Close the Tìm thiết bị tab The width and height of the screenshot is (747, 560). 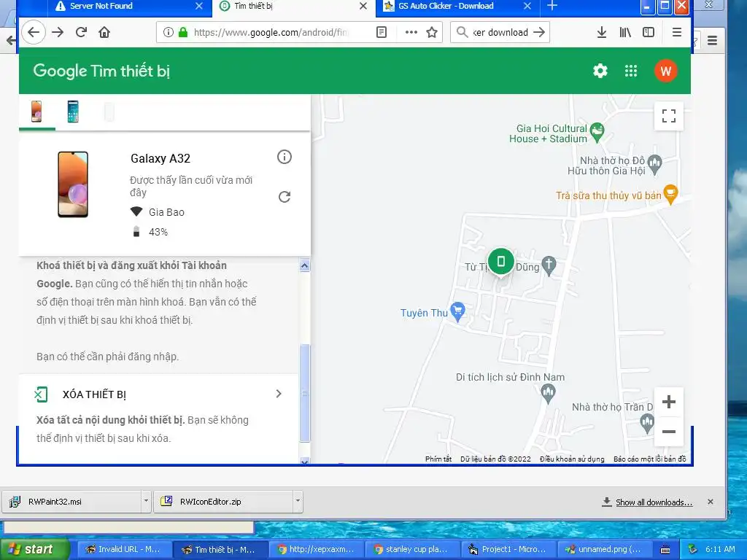coord(363,6)
